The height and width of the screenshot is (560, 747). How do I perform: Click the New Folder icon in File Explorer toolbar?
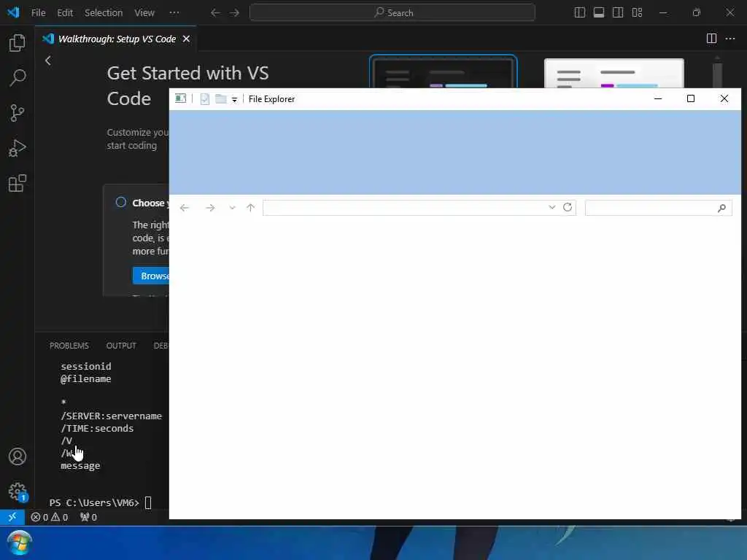(220, 98)
